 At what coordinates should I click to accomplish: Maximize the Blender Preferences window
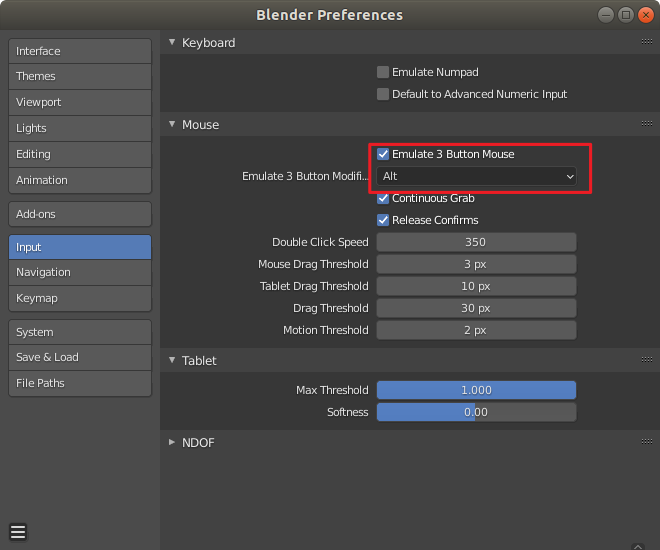coord(626,15)
